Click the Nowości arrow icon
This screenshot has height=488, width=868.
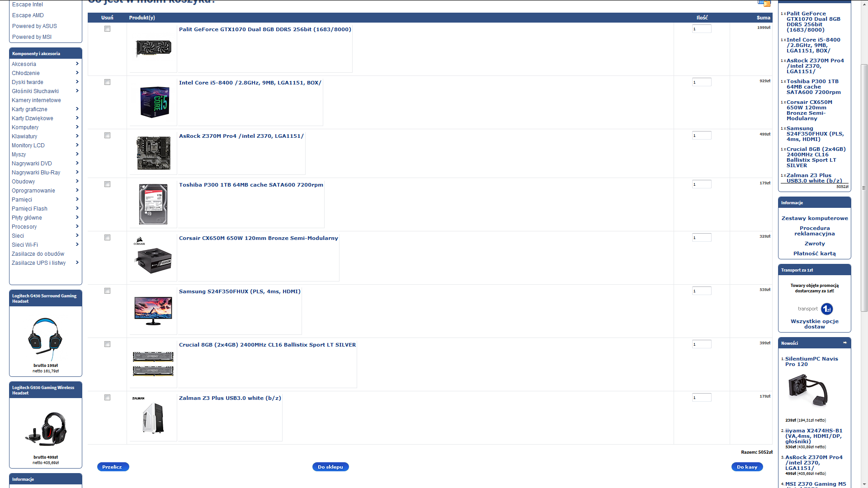845,343
